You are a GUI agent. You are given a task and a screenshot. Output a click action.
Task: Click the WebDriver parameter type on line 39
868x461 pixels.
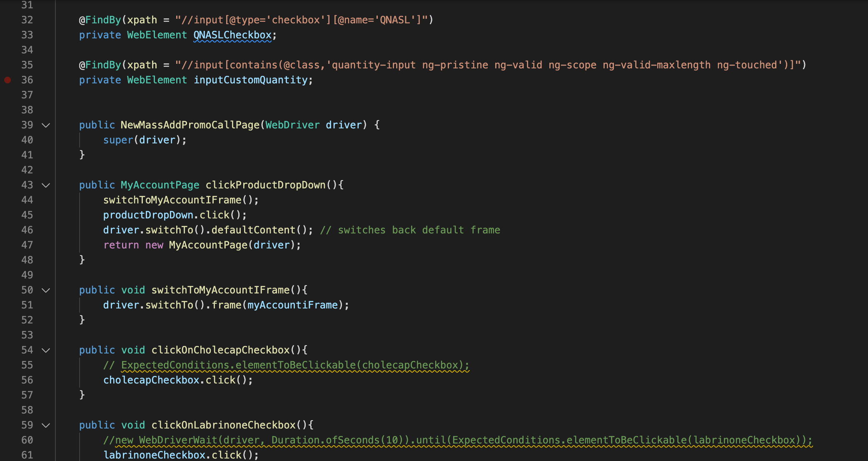[x=292, y=125]
